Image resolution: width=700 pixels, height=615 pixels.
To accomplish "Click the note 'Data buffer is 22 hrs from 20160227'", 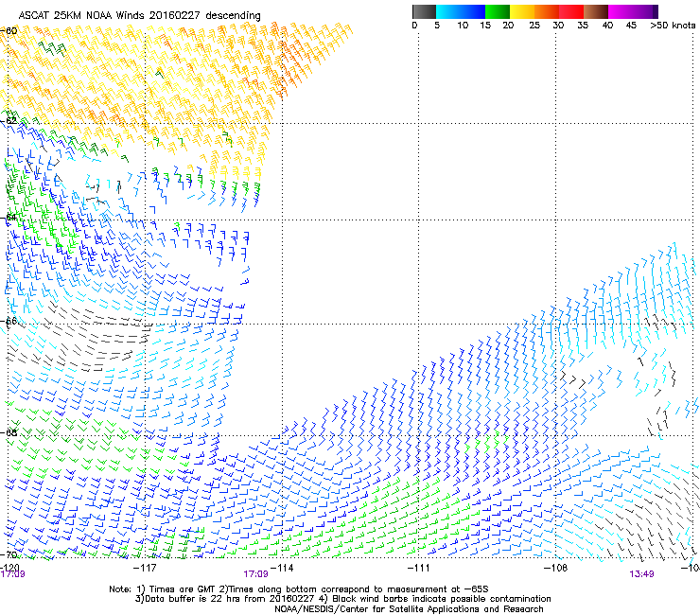I will tap(230, 599).
